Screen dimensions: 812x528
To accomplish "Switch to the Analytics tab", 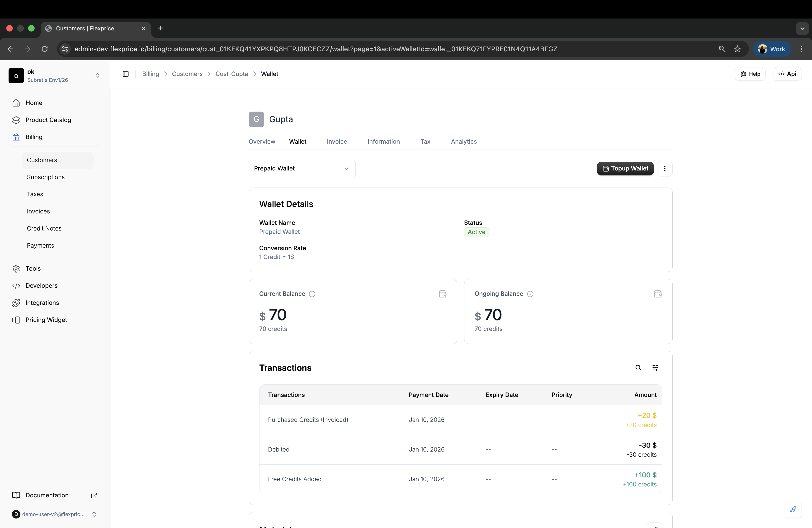I will pos(464,141).
